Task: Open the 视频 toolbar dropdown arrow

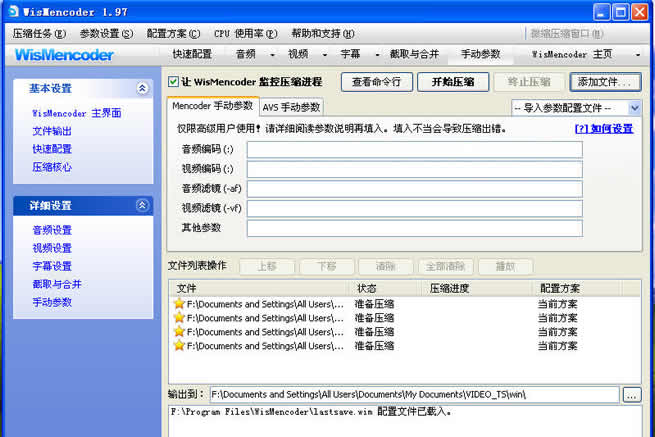Action: point(325,55)
